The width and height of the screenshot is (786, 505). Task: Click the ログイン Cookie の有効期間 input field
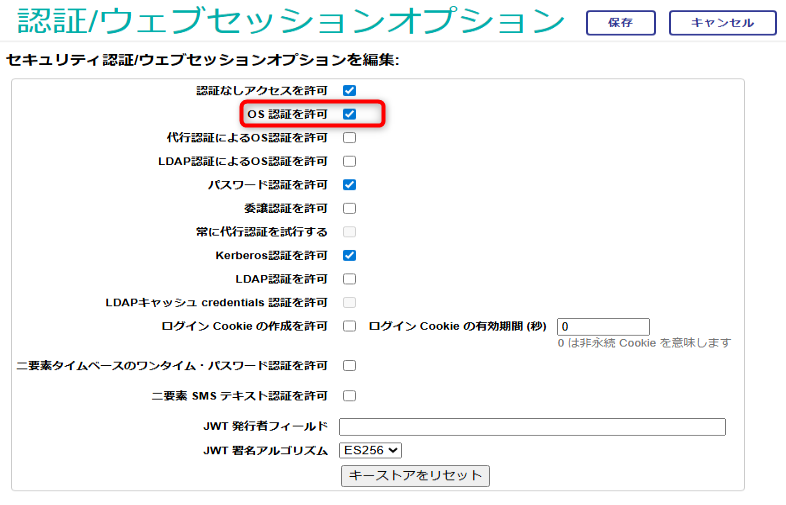click(603, 327)
